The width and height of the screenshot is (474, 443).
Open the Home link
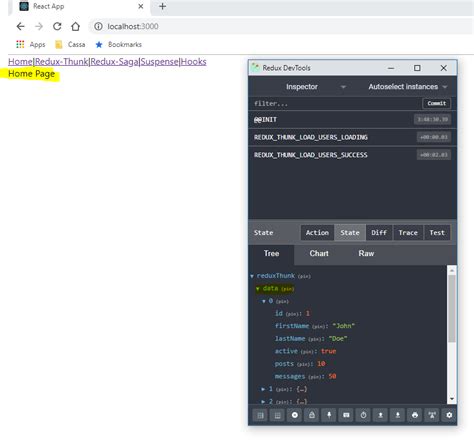[20, 62]
